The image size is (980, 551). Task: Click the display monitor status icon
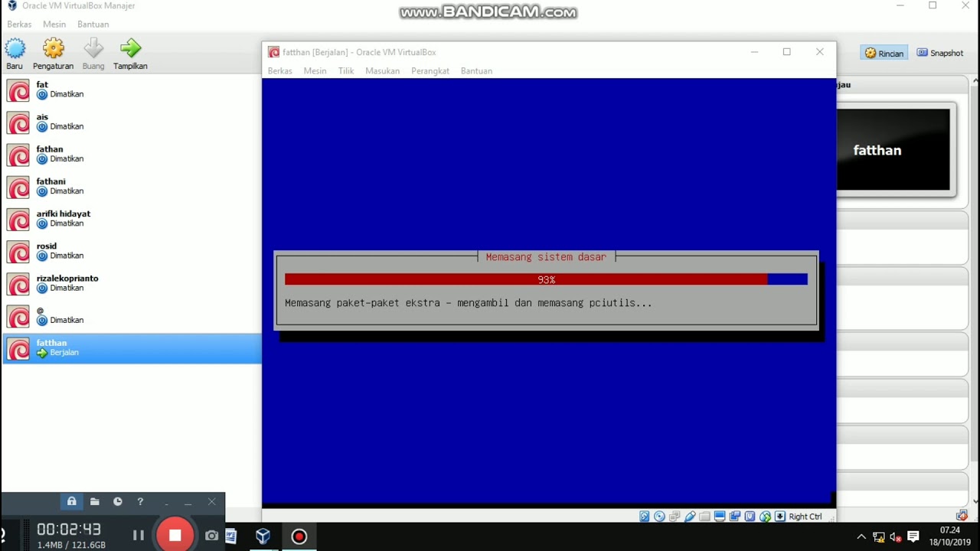tap(720, 517)
